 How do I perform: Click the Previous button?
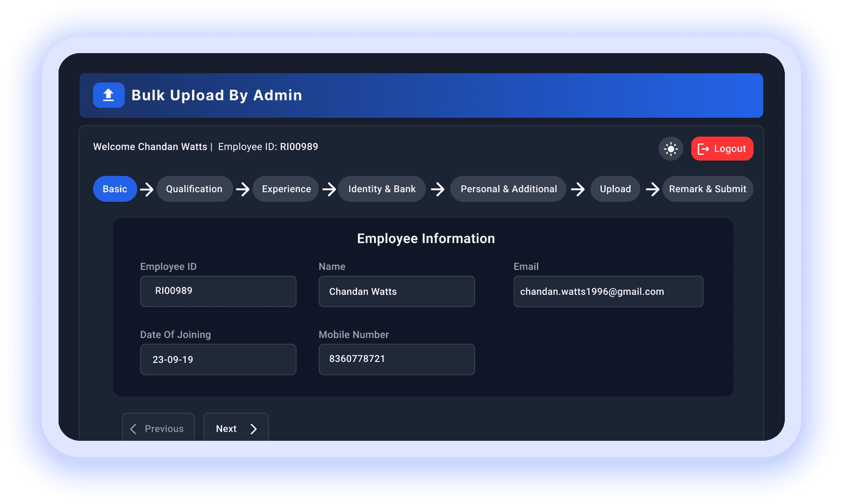pos(158,429)
